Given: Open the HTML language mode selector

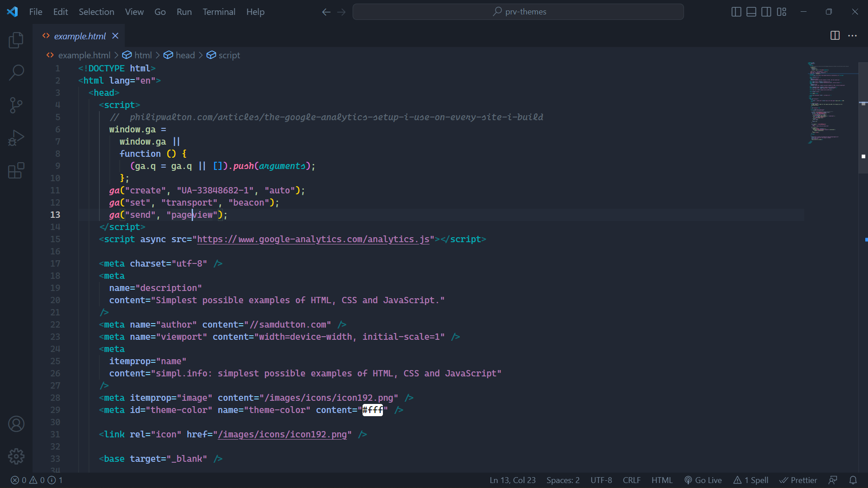Looking at the screenshot, I should click(662, 480).
